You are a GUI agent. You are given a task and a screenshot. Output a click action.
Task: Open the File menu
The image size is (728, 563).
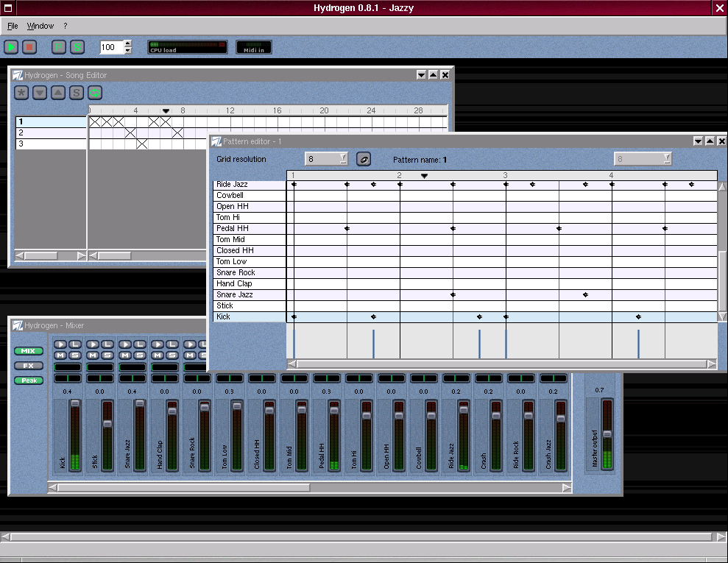[13, 26]
